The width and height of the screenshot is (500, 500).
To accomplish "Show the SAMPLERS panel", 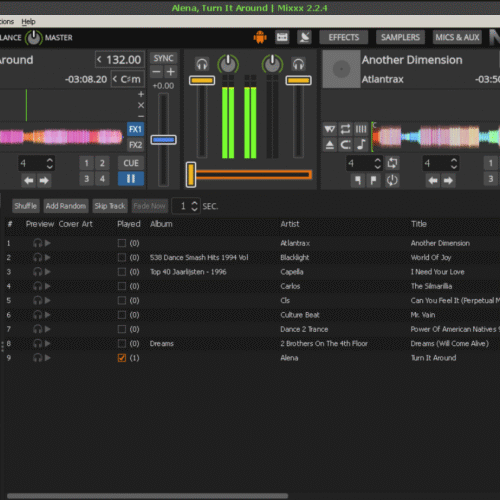I will click(400, 37).
